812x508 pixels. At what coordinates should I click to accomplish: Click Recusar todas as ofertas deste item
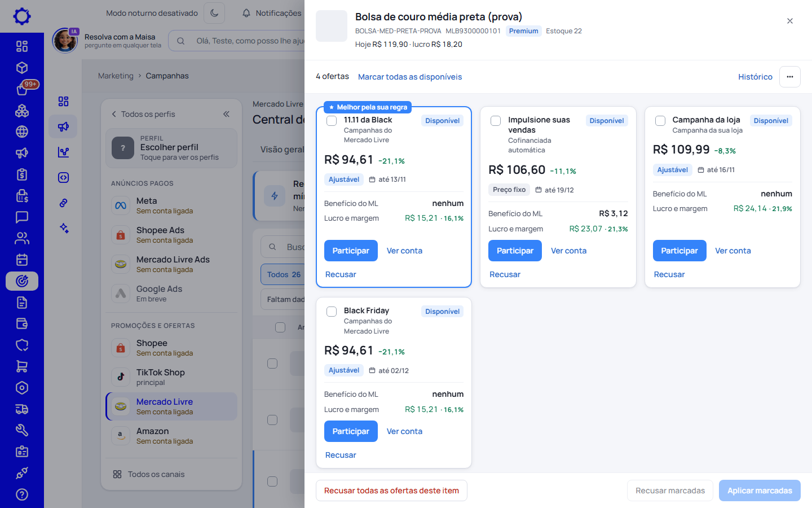point(391,491)
